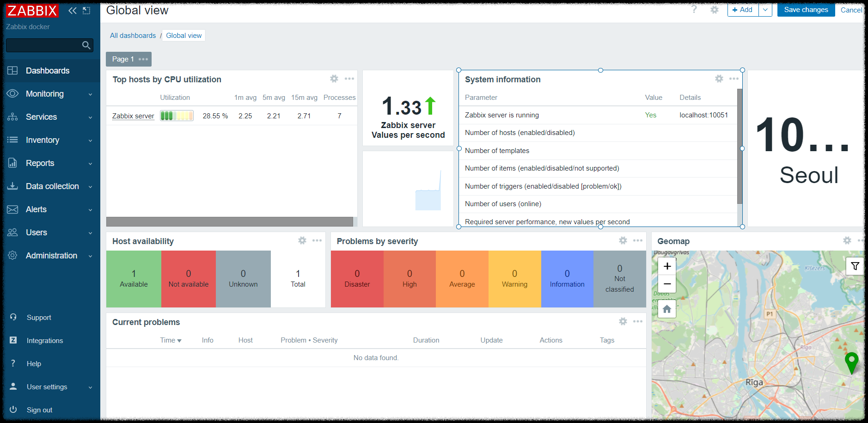The image size is (868, 423).
Task: Open dashboard properties gear icon in header
Action: (715, 10)
